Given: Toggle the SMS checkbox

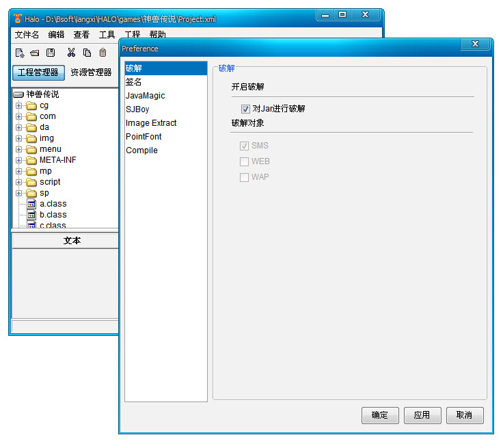Looking at the screenshot, I should pos(244,146).
